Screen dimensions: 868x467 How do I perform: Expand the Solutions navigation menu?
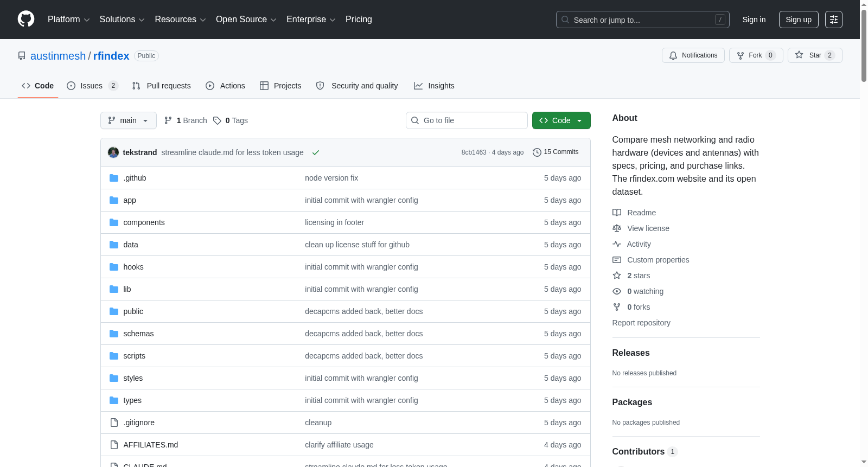pyautogui.click(x=122, y=20)
